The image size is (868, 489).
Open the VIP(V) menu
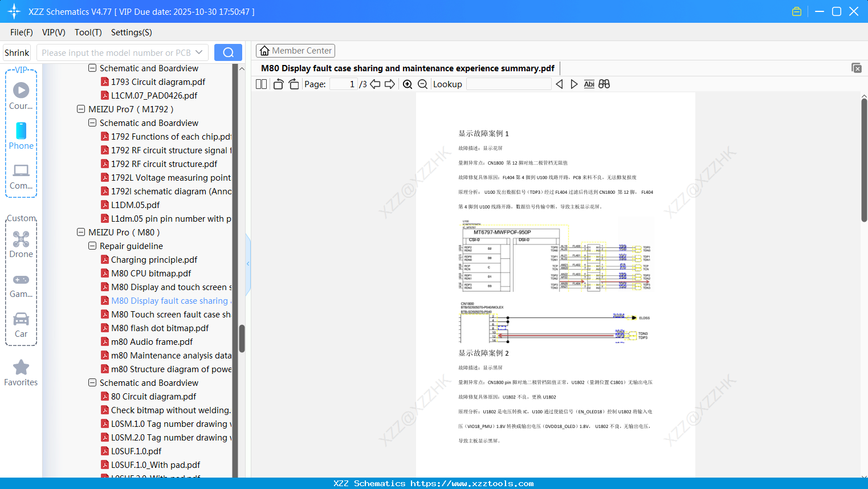(54, 32)
